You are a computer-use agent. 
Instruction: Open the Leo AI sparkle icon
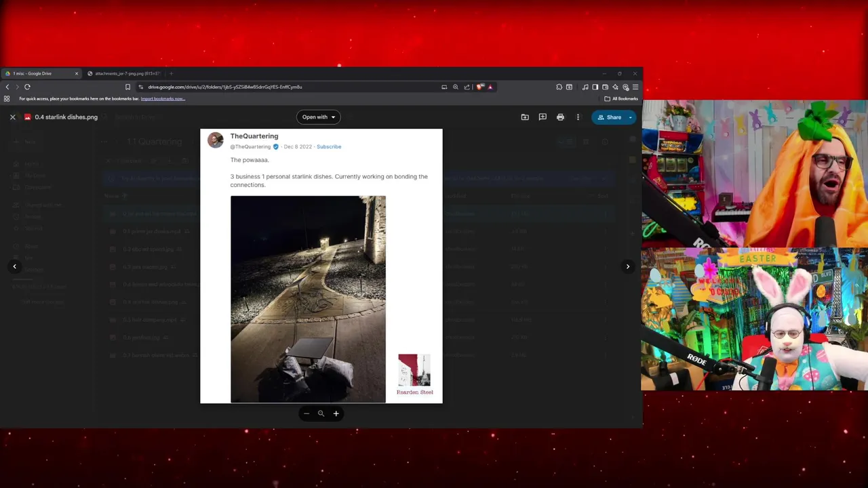615,87
